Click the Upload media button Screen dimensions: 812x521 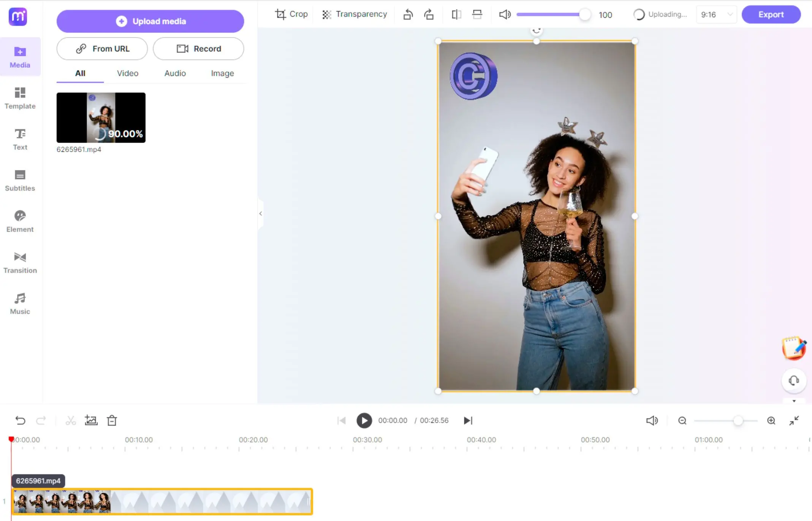tap(150, 21)
